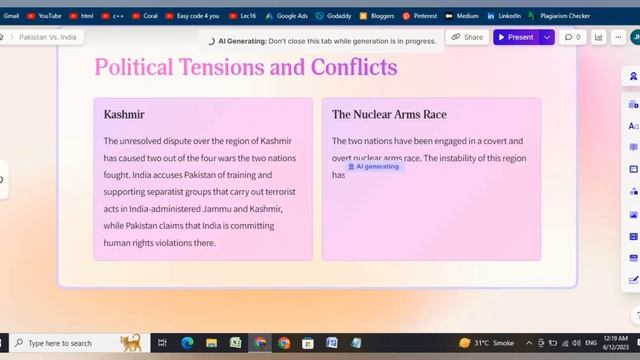Open the Bloggers bookmark
Image resolution: width=640 pixels, height=360 pixels.
377,16
